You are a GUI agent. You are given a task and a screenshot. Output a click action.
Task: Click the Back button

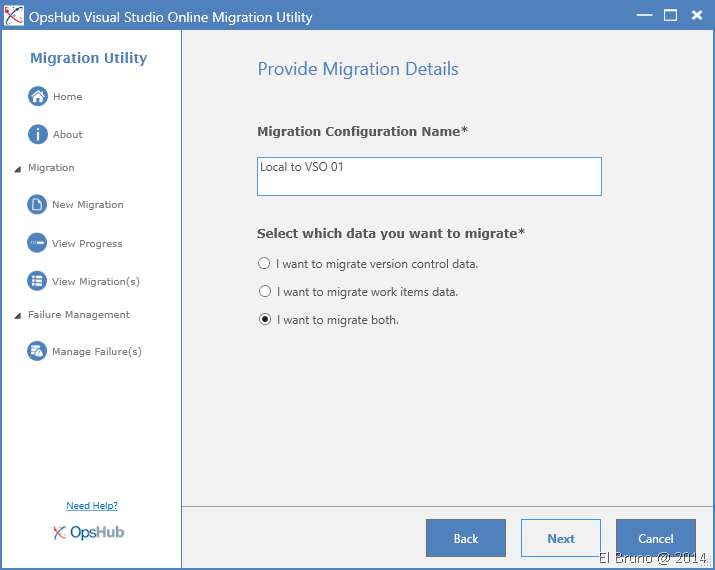[465, 538]
